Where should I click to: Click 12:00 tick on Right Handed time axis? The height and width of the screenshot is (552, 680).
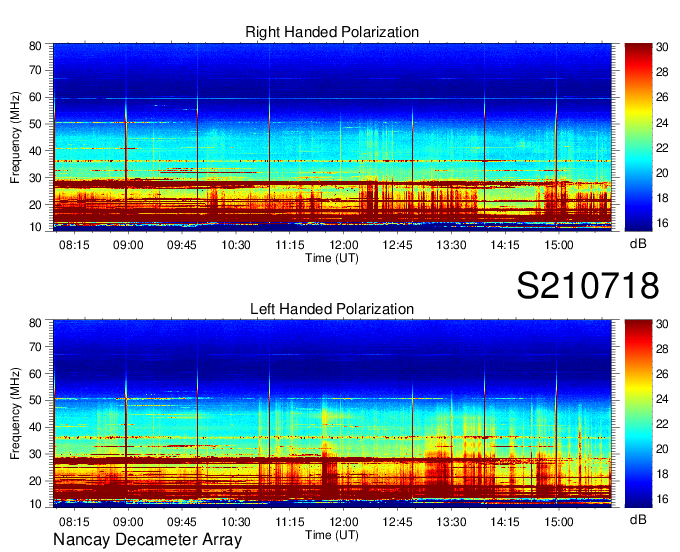343,245
